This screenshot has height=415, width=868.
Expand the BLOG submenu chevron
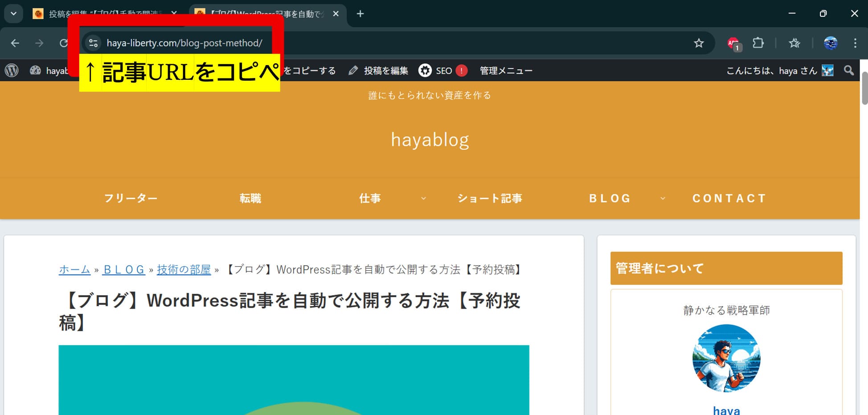tap(663, 198)
